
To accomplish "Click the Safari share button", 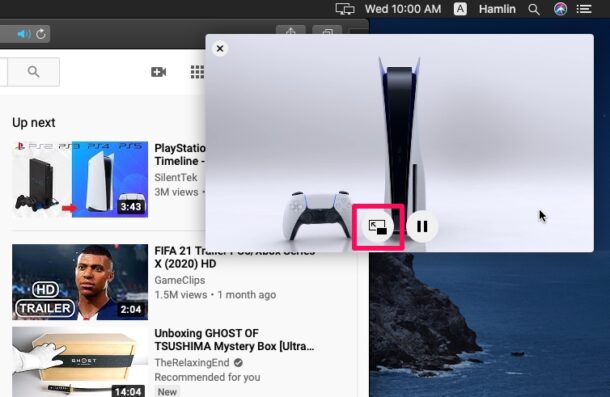I will coord(291,32).
